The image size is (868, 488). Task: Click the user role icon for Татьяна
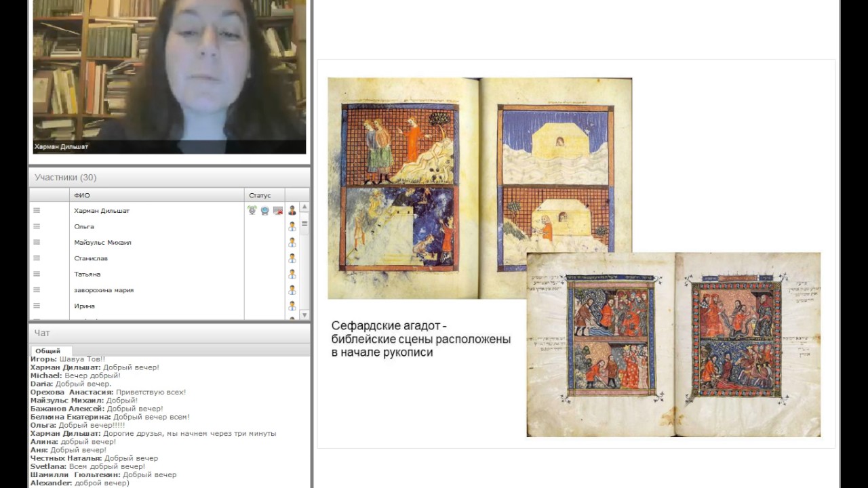[292, 274]
